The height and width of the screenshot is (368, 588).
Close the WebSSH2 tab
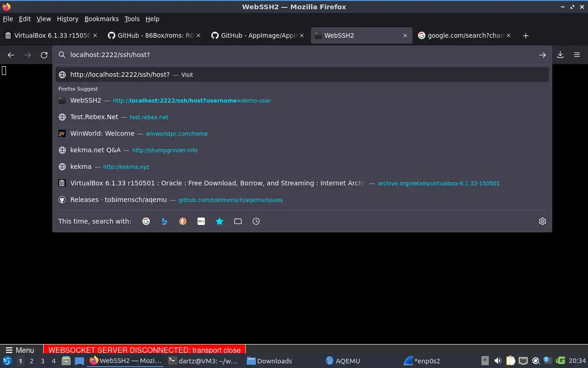pos(405,35)
